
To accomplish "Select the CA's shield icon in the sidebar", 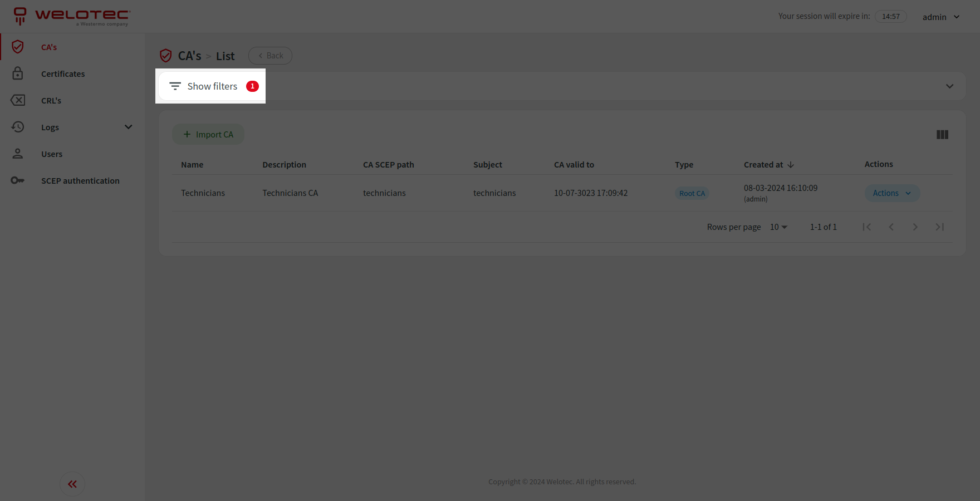I will pos(18,47).
